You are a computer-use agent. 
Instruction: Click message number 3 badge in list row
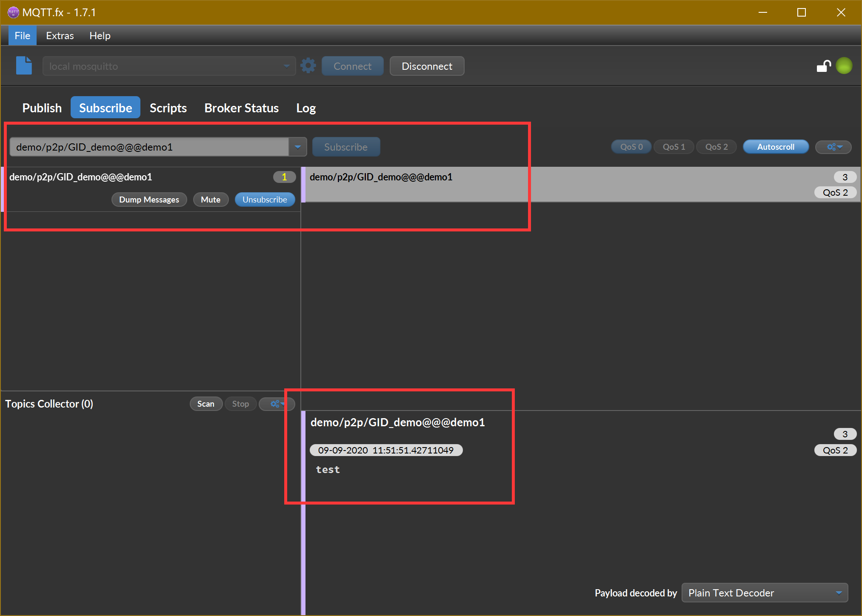click(845, 177)
